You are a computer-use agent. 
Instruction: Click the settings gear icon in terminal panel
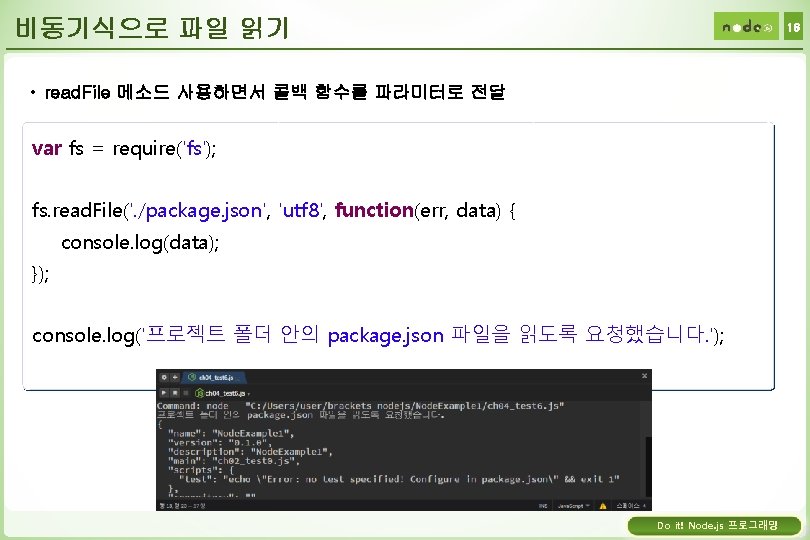click(x=164, y=377)
